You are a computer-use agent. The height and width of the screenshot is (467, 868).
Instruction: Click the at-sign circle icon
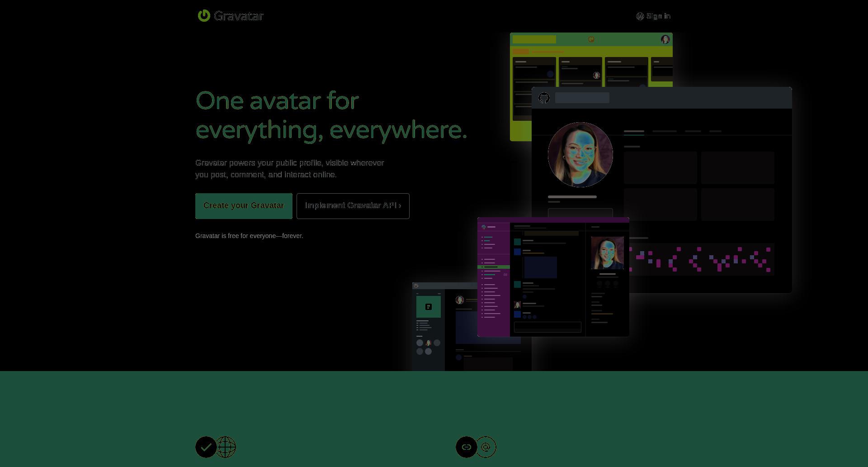(x=486, y=447)
